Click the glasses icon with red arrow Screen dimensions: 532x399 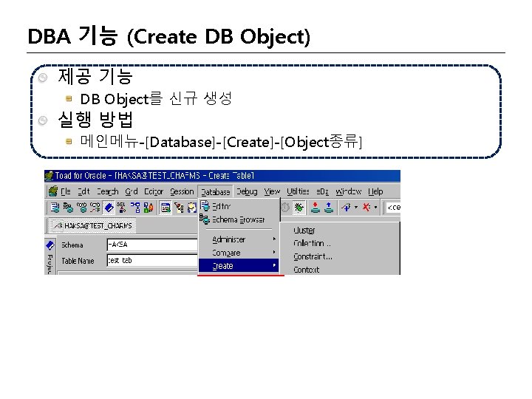(95, 208)
